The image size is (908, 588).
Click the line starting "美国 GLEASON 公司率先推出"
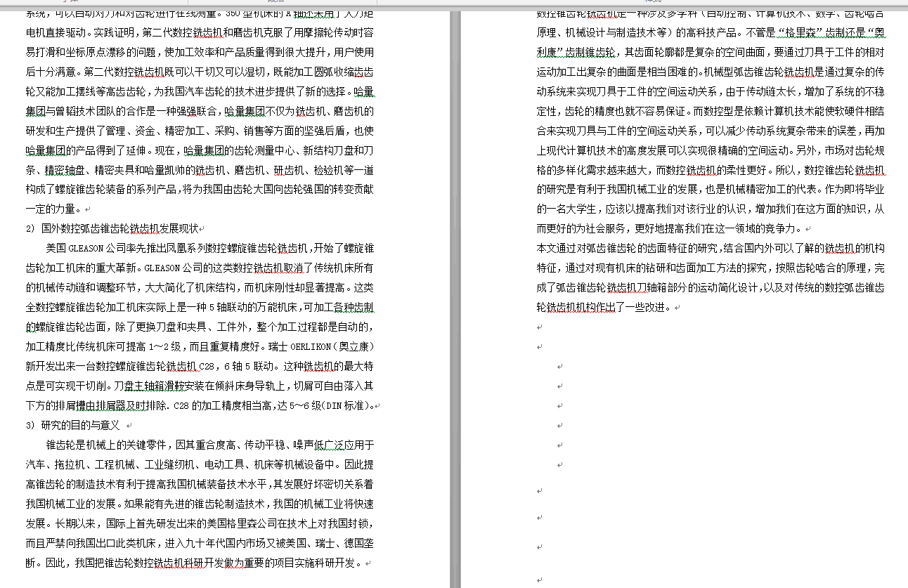(210, 248)
